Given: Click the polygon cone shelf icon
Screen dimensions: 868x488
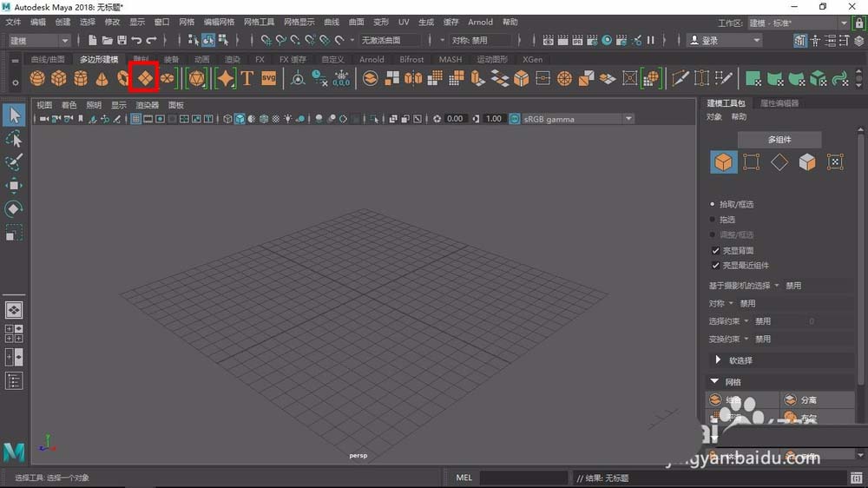Looking at the screenshot, I should (102, 79).
